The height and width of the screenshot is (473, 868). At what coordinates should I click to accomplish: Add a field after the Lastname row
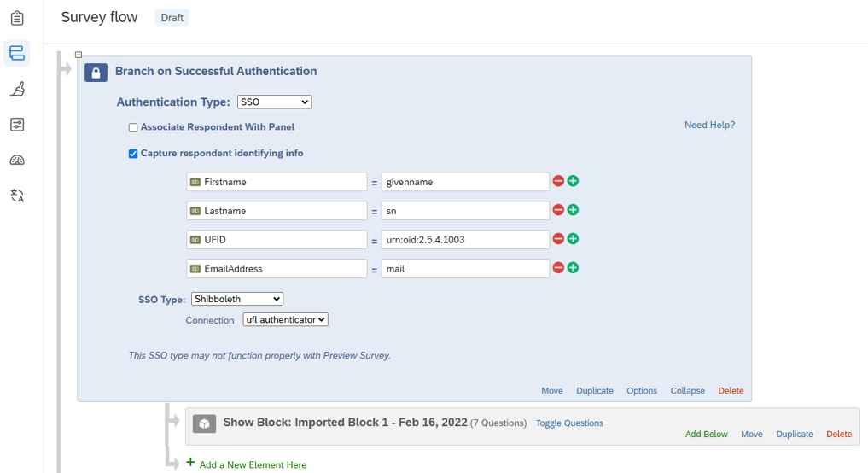[x=573, y=210]
